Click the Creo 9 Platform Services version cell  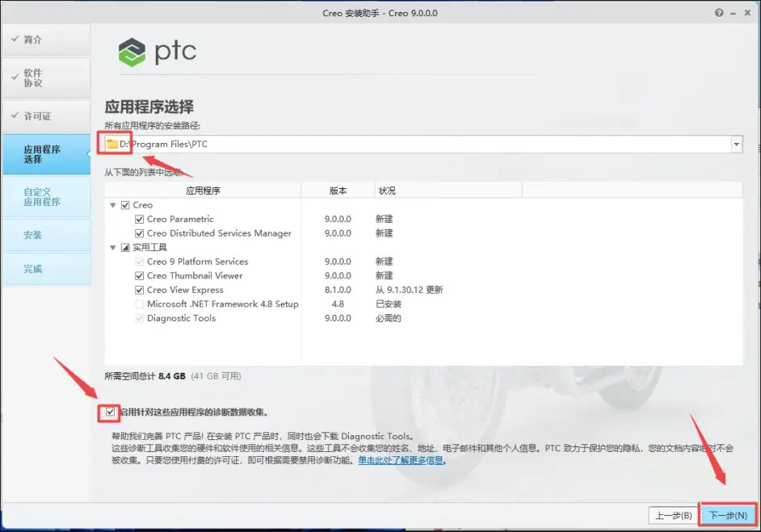point(338,262)
